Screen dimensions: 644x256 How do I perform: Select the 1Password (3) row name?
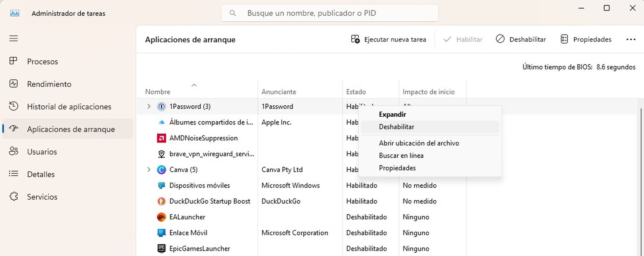(190, 106)
